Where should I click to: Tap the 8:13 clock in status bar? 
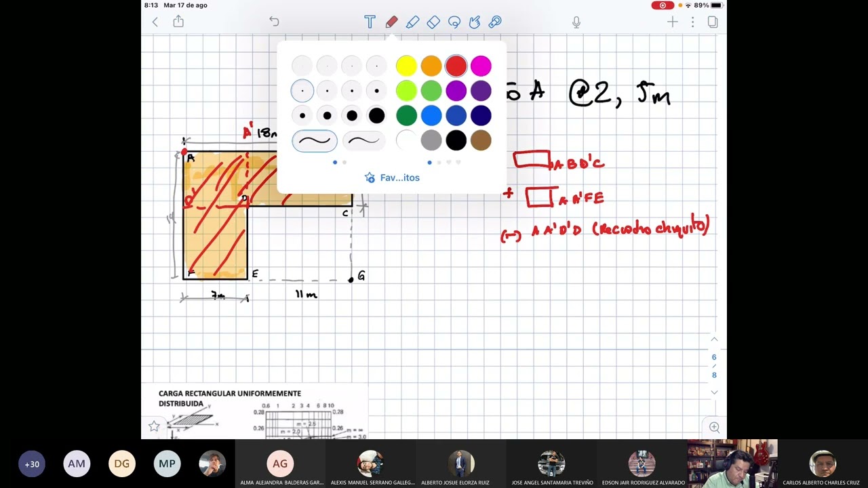(151, 5)
